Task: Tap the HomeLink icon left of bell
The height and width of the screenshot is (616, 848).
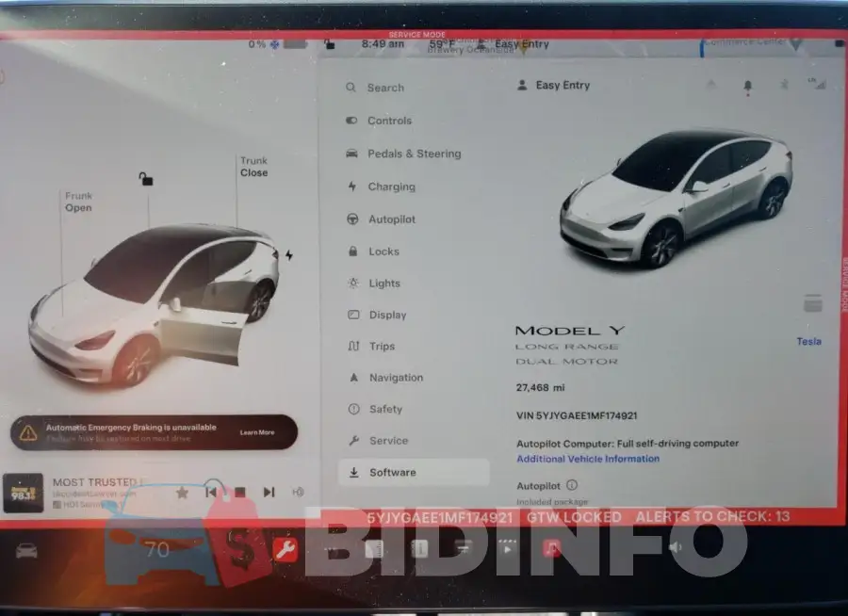Action: pyautogui.click(x=711, y=84)
